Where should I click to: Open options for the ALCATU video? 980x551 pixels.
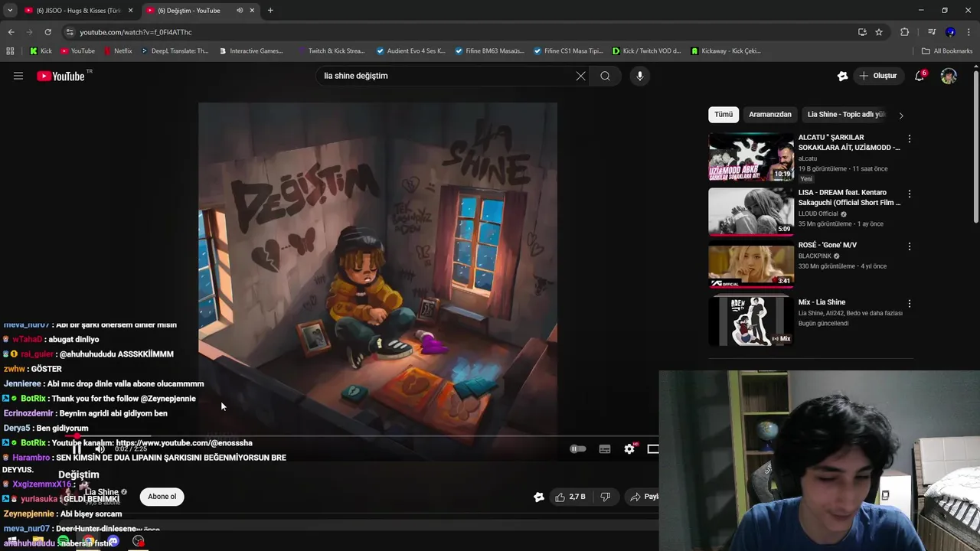tap(910, 139)
